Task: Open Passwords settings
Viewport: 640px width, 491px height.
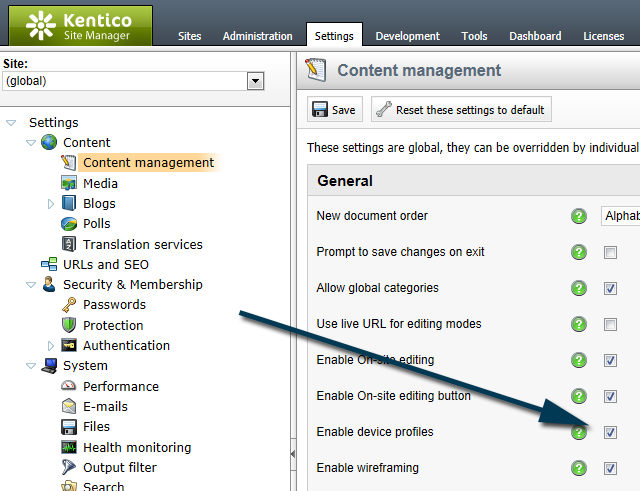Action: click(114, 304)
